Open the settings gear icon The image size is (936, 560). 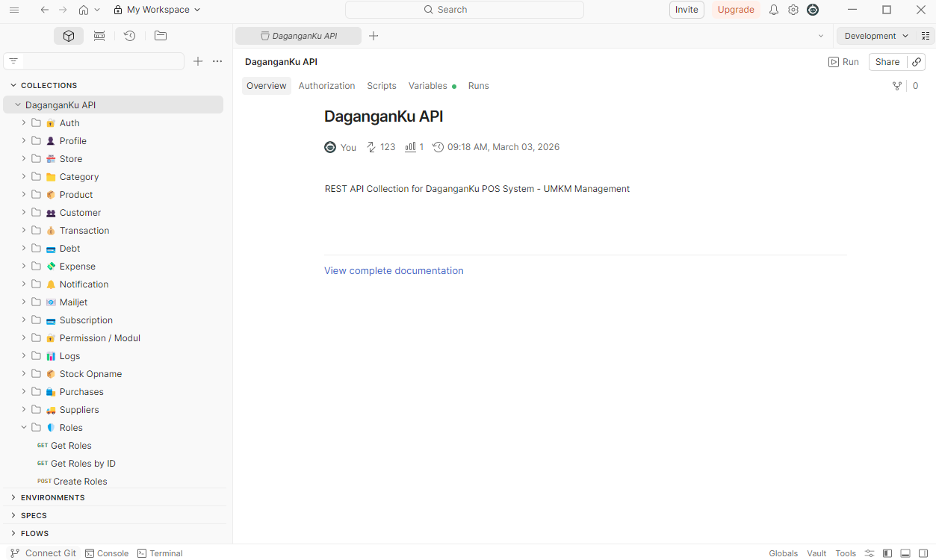click(793, 10)
